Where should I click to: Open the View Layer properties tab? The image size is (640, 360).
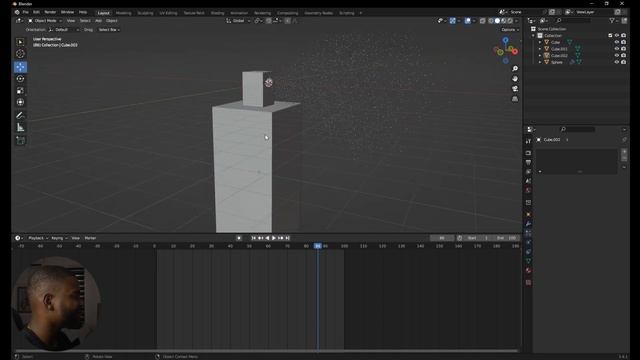(x=529, y=172)
